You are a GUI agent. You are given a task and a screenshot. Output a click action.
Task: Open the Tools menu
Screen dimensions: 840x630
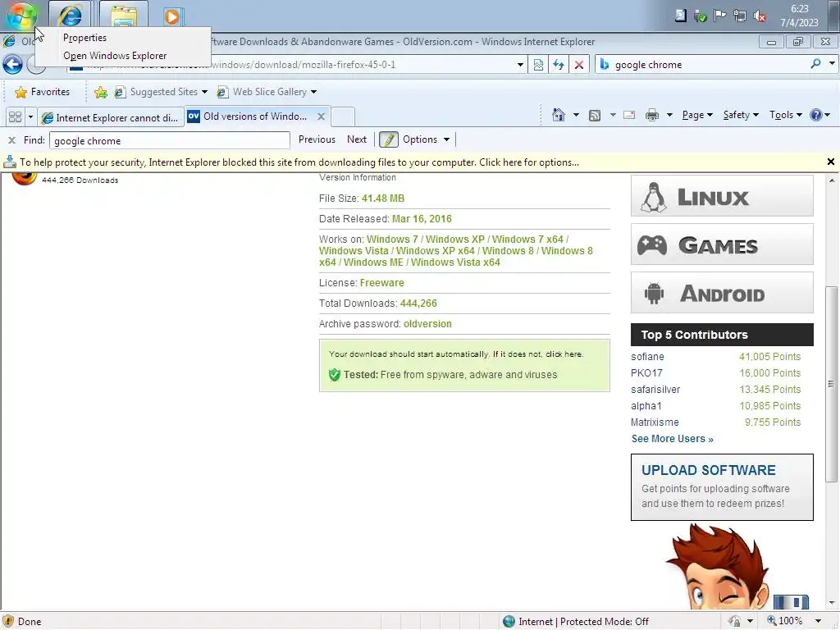pos(785,115)
